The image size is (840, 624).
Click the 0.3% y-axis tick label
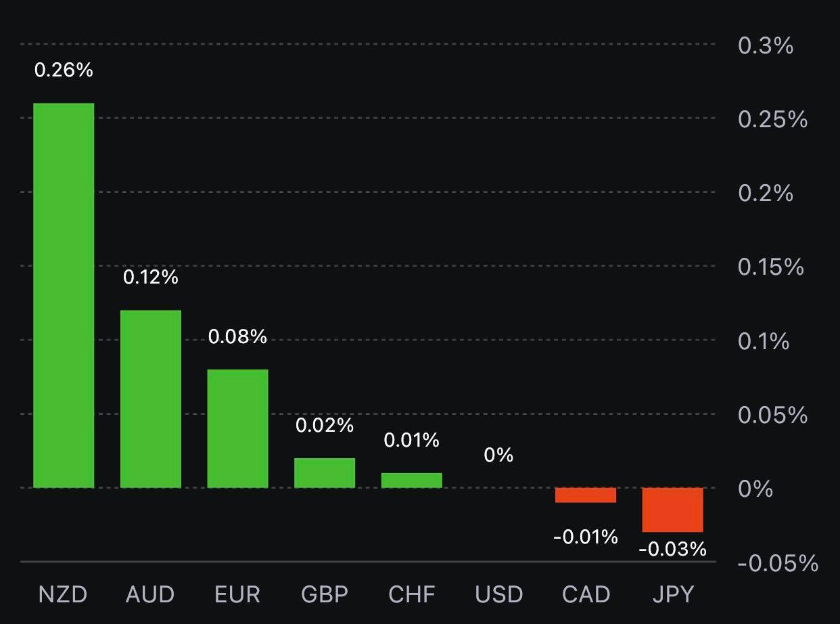(x=766, y=46)
